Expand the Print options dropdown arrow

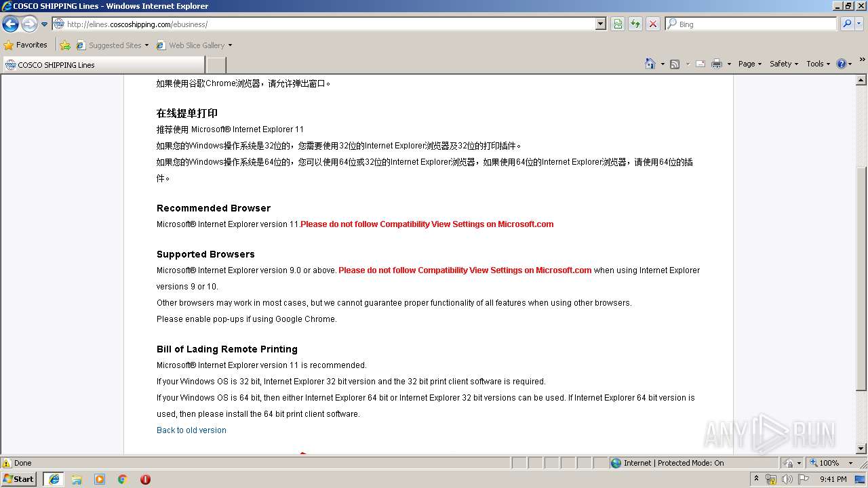click(x=729, y=64)
